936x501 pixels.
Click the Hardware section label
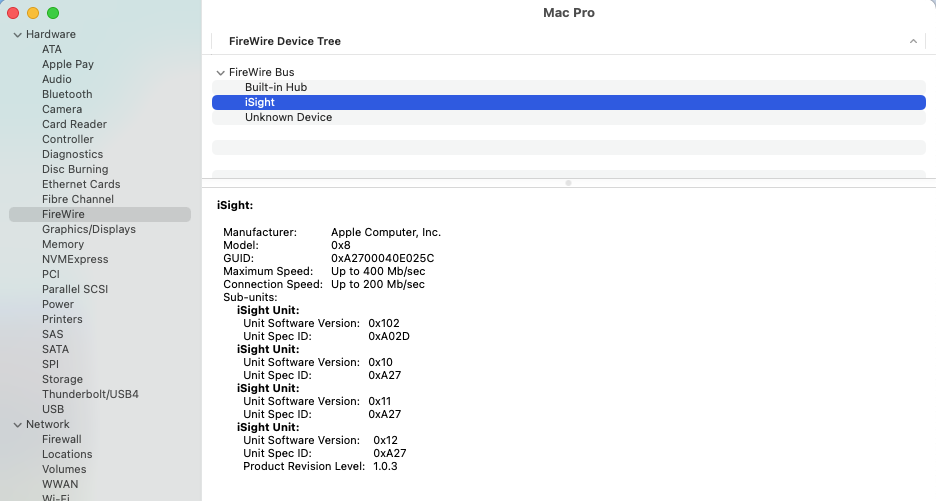pyautogui.click(x=51, y=34)
